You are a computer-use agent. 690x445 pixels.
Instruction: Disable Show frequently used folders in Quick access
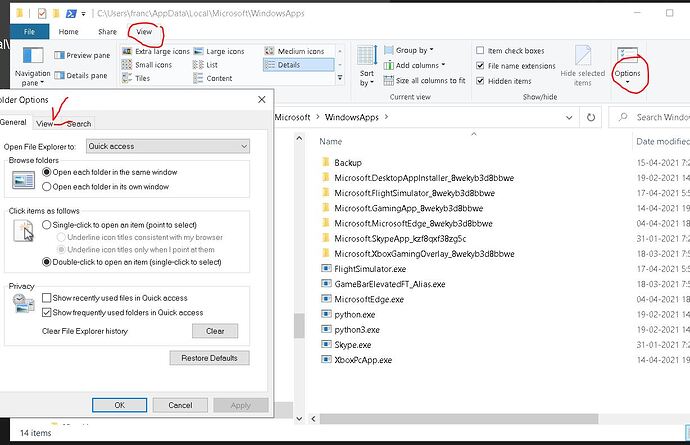click(x=46, y=313)
